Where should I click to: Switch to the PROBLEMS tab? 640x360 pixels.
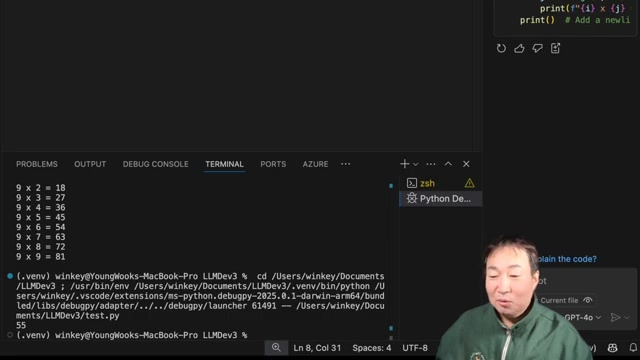coord(37,164)
